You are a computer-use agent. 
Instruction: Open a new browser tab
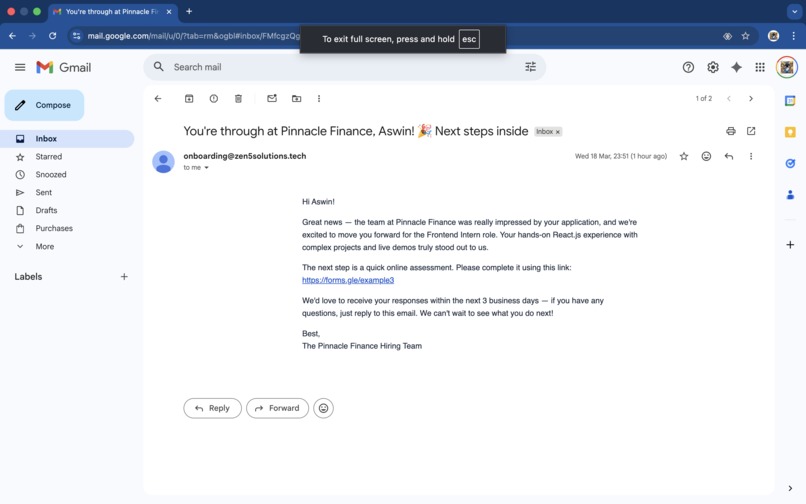(189, 11)
